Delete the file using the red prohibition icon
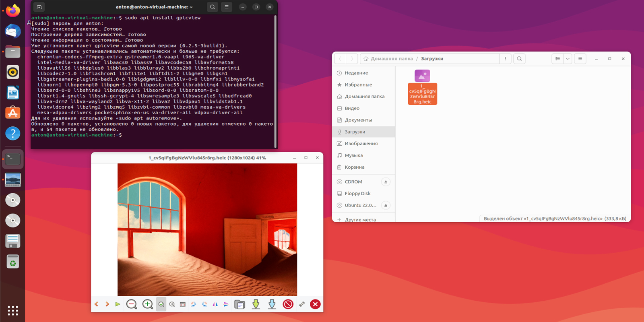Viewport: 644px width, 322px height. point(288,304)
